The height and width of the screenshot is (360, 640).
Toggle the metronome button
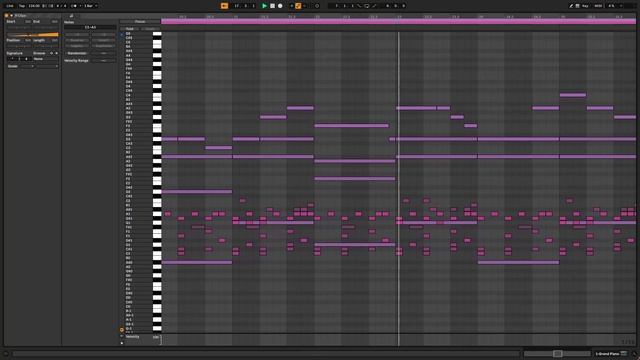coord(74,6)
